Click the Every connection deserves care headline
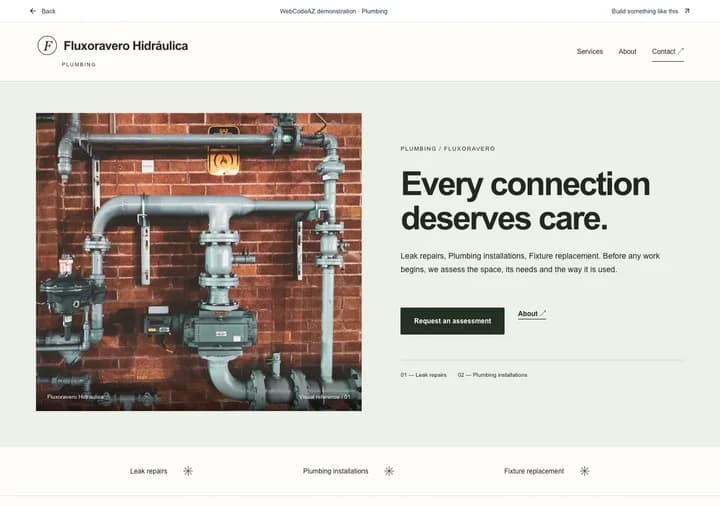Image resolution: width=720 pixels, height=506 pixels. pyautogui.click(x=525, y=201)
